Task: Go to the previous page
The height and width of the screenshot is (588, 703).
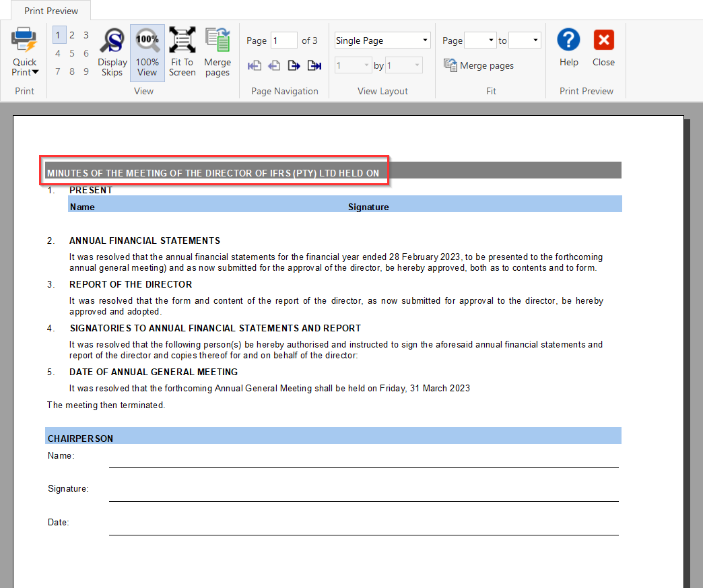Action: coord(274,65)
